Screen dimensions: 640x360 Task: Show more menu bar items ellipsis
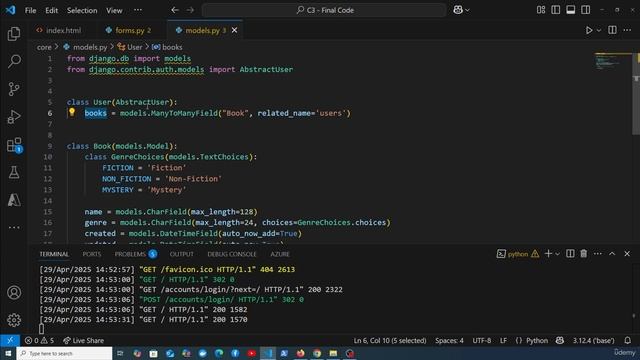pos(138,10)
